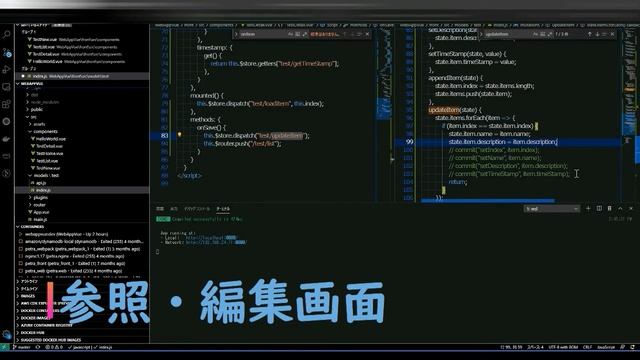Go to previous match in right find widget
Viewport: 640px width, 360px height.
point(589,34)
